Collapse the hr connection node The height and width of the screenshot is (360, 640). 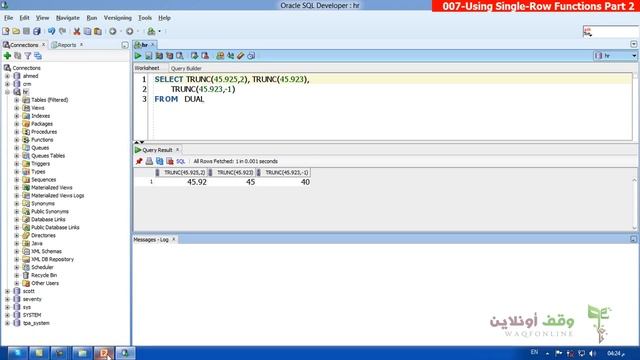7,92
